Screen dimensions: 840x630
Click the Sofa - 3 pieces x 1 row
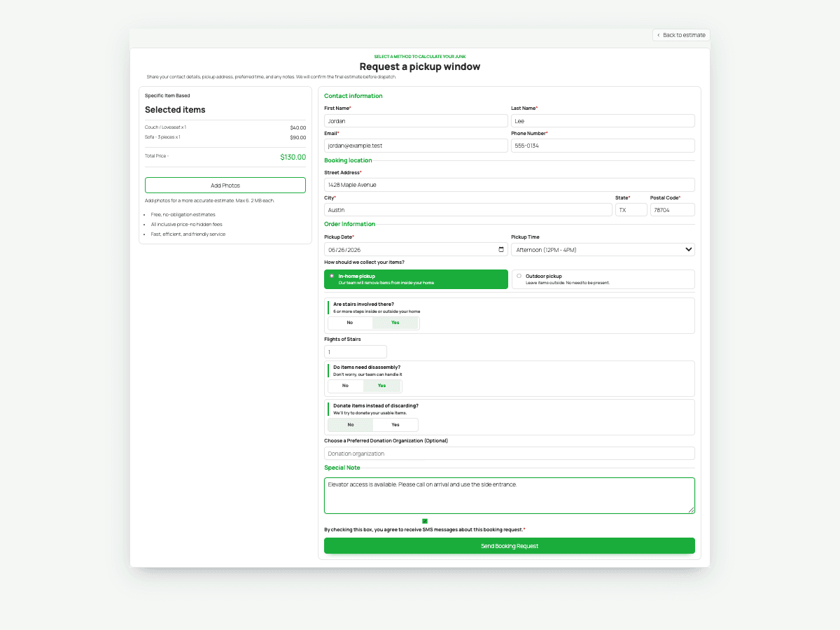tap(225, 137)
